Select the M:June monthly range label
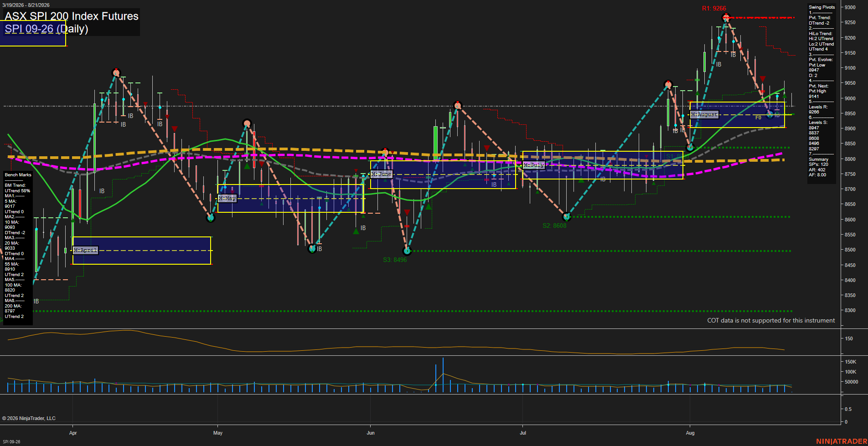 pyautogui.click(x=382, y=174)
